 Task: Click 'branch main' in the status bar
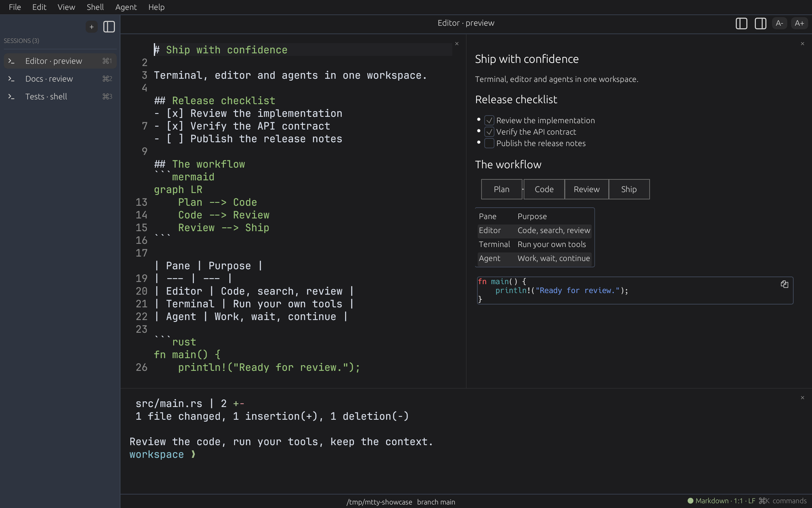coord(436,502)
